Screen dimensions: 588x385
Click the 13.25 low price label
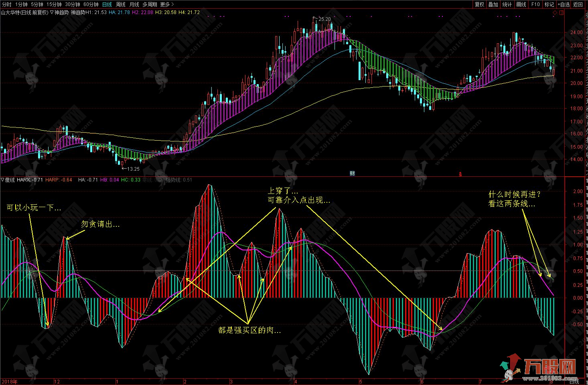[134, 169]
